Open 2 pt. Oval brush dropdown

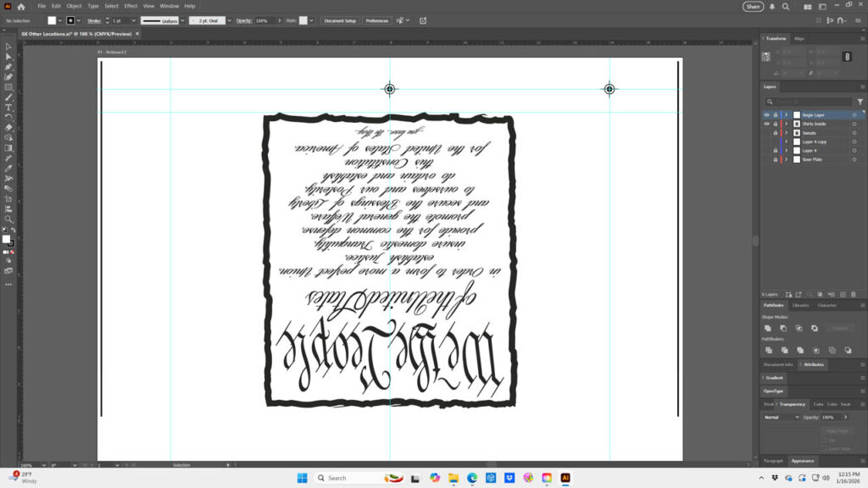point(229,20)
